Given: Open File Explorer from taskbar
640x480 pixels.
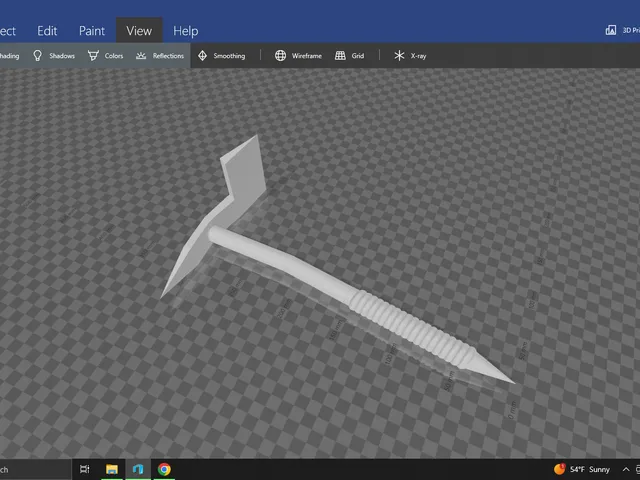Looking at the screenshot, I should pyautogui.click(x=112, y=469).
